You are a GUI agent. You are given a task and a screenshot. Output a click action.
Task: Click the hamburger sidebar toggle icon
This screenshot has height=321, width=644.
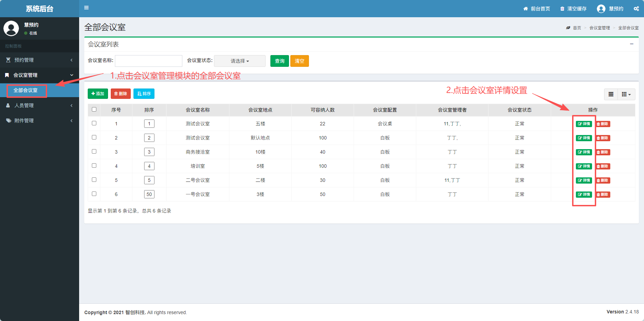pos(86,8)
